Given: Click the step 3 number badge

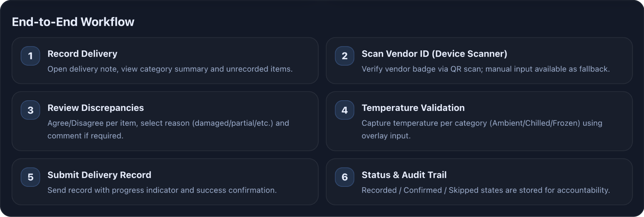Looking at the screenshot, I should click(x=30, y=110).
